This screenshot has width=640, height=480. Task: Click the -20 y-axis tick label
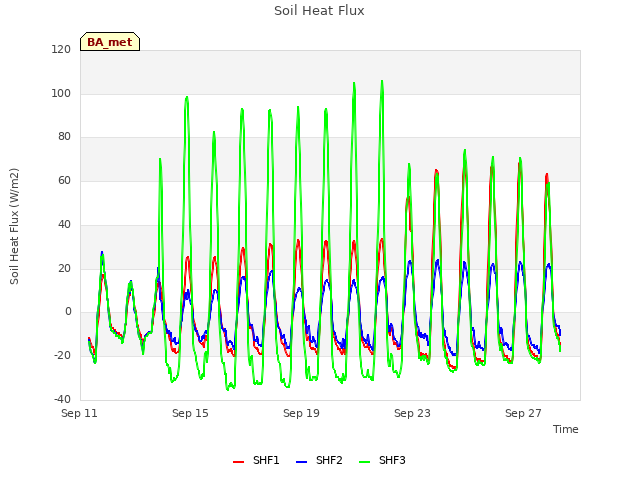click(x=62, y=356)
